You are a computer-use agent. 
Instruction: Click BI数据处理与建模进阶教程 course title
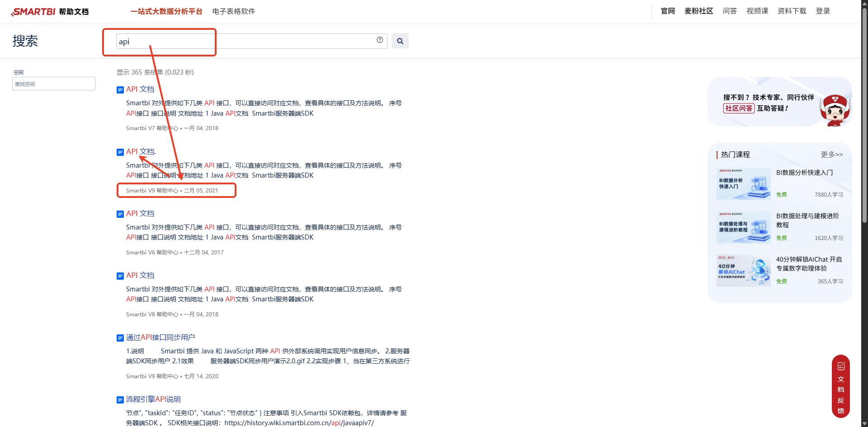pyautogui.click(x=808, y=221)
